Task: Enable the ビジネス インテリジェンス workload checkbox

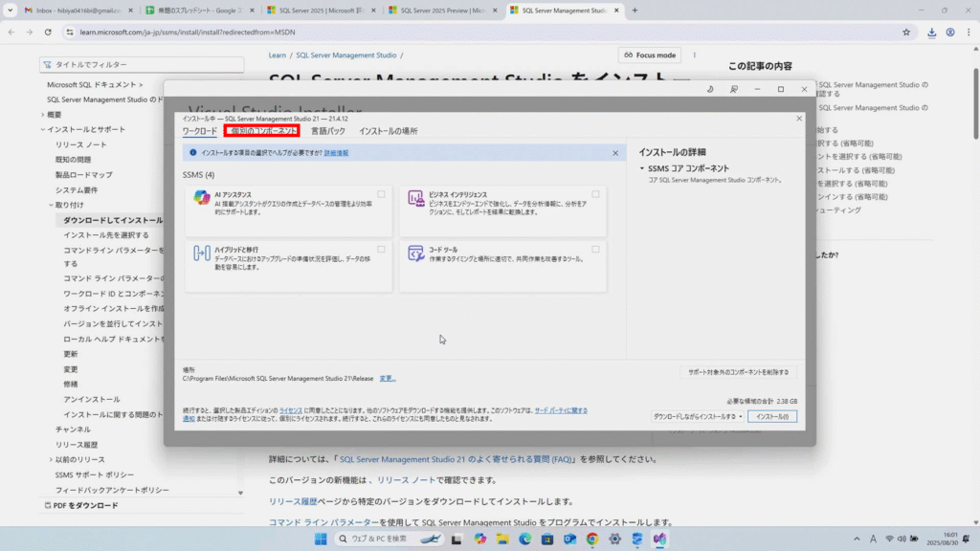Action: click(595, 194)
